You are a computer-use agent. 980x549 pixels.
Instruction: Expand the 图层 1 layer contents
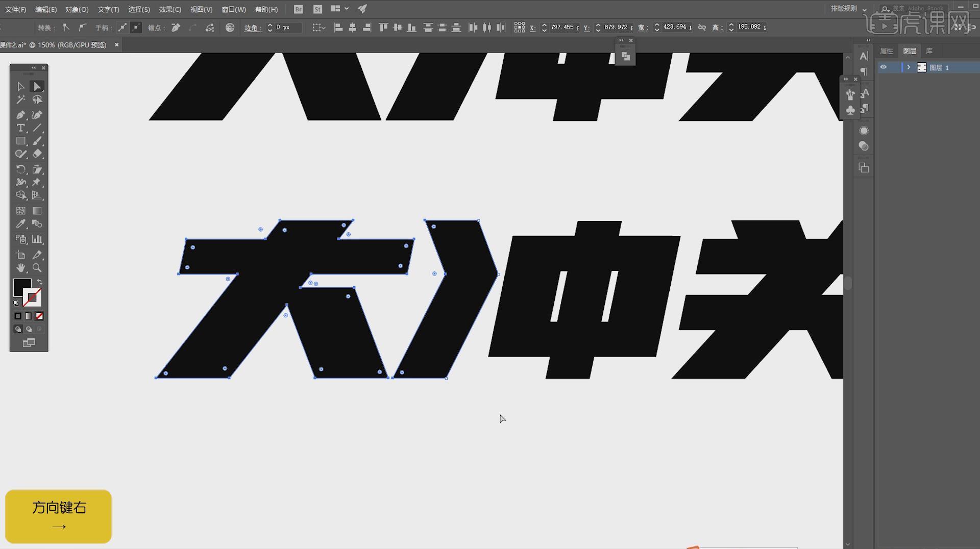(x=909, y=67)
